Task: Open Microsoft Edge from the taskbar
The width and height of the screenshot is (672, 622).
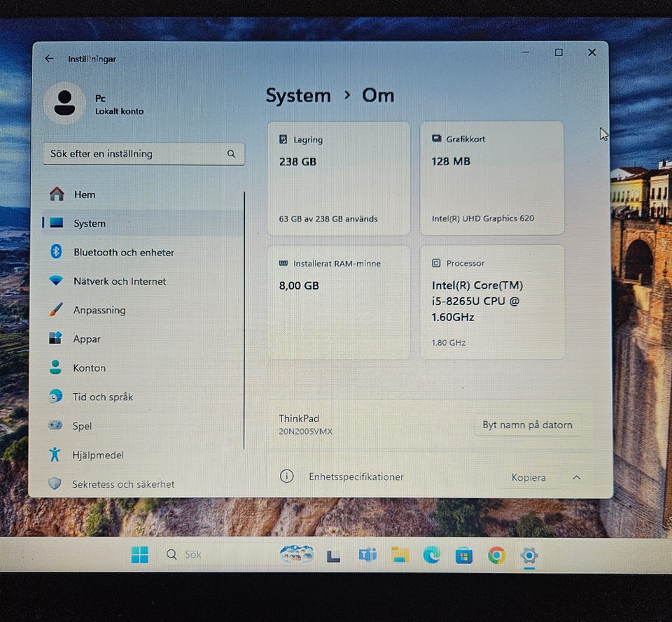Action: coord(432,556)
